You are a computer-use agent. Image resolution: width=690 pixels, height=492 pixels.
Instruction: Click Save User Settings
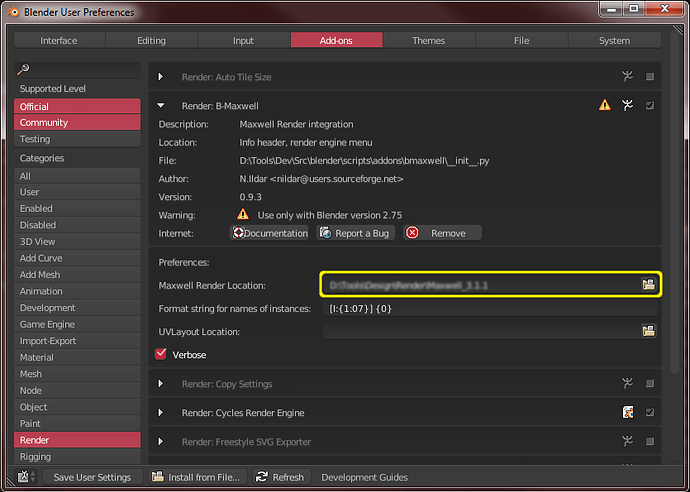[92, 477]
